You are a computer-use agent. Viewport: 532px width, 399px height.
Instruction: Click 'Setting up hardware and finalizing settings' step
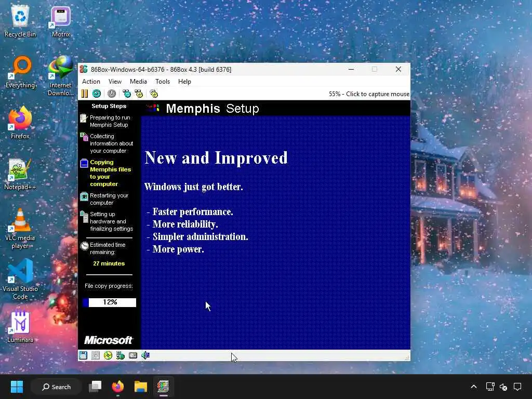click(x=111, y=221)
